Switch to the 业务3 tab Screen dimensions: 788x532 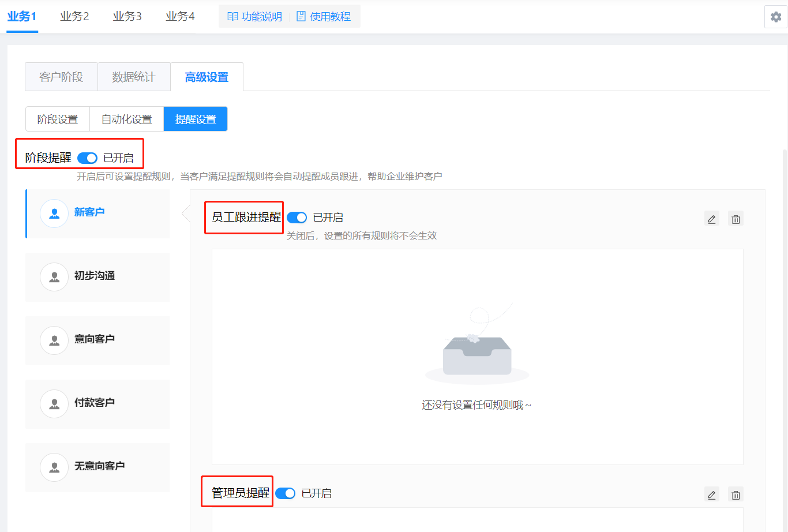coord(127,16)
